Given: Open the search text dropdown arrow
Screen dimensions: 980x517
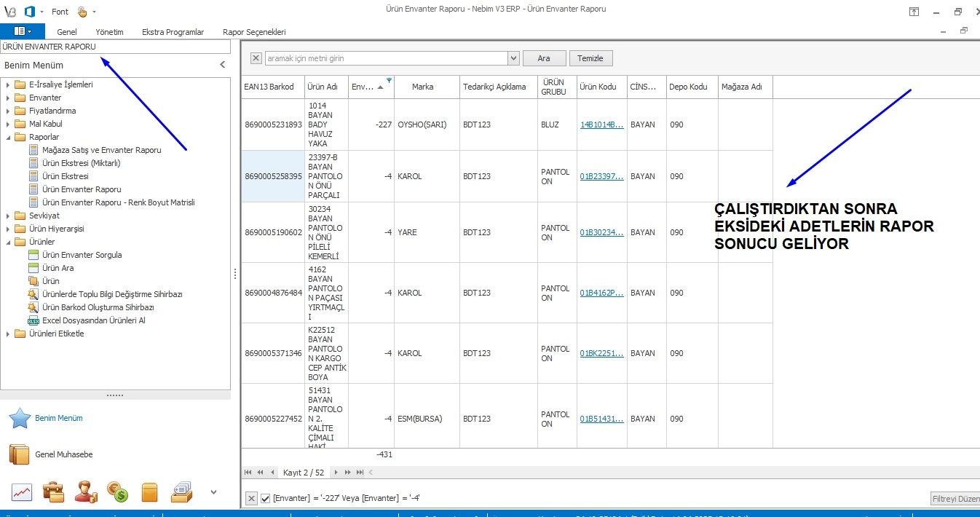Looking at the screenshot, I should click(513, 58).
